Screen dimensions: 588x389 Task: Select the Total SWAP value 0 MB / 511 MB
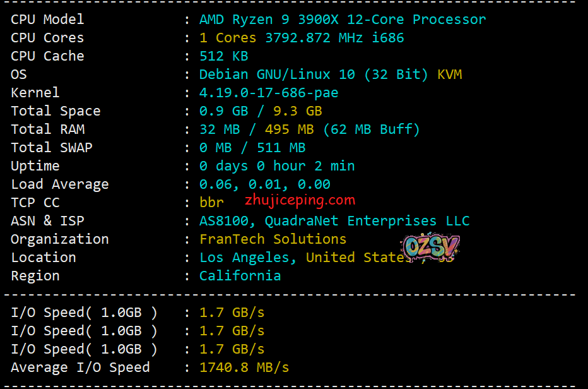pos(252,148)
